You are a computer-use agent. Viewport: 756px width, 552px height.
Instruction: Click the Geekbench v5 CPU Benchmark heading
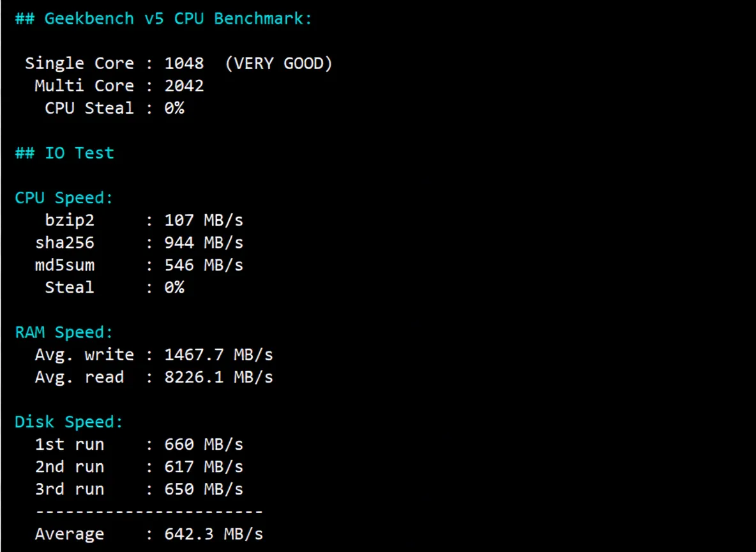(163, 19)
